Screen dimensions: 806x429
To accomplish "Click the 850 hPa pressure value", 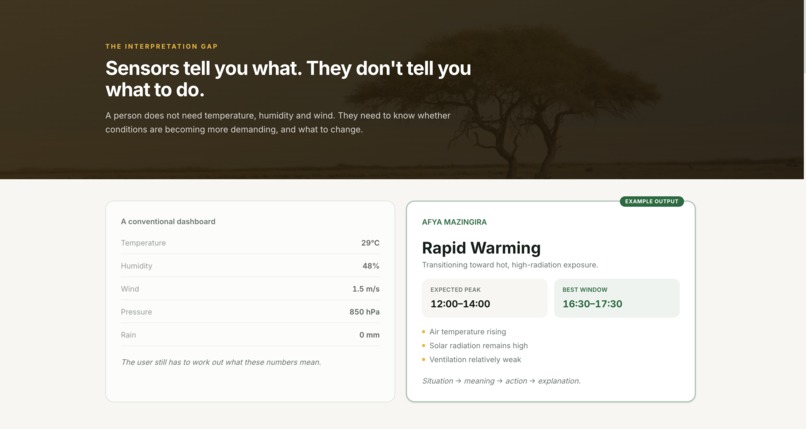I will click(x=364, y=312).
